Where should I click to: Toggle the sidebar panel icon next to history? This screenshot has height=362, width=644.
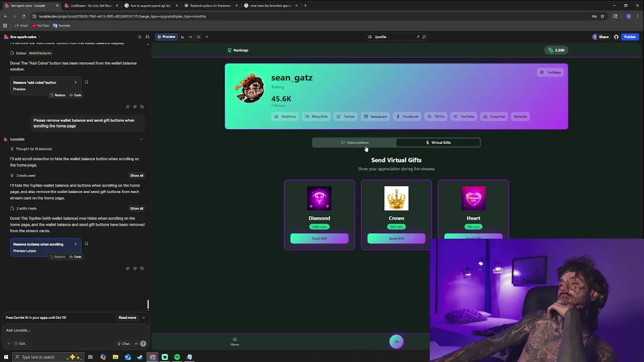click(147, 37)
